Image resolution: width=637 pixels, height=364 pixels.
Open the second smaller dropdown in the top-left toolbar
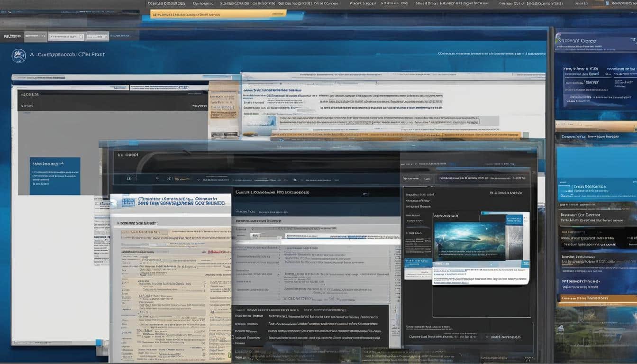coord(97,36)
